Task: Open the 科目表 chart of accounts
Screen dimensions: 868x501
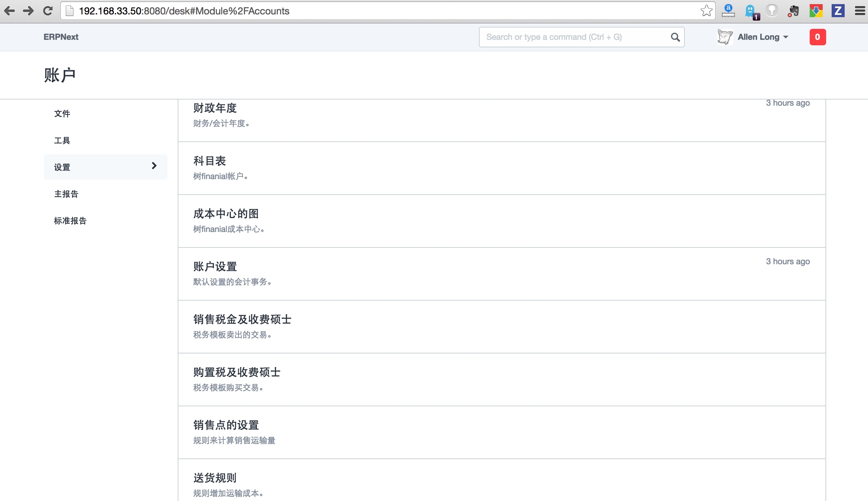Action: coord(210,161)
